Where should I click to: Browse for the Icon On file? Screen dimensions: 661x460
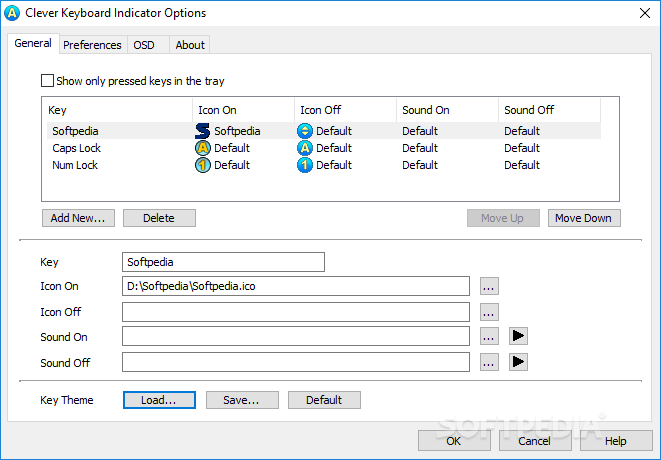click(489, 286)
